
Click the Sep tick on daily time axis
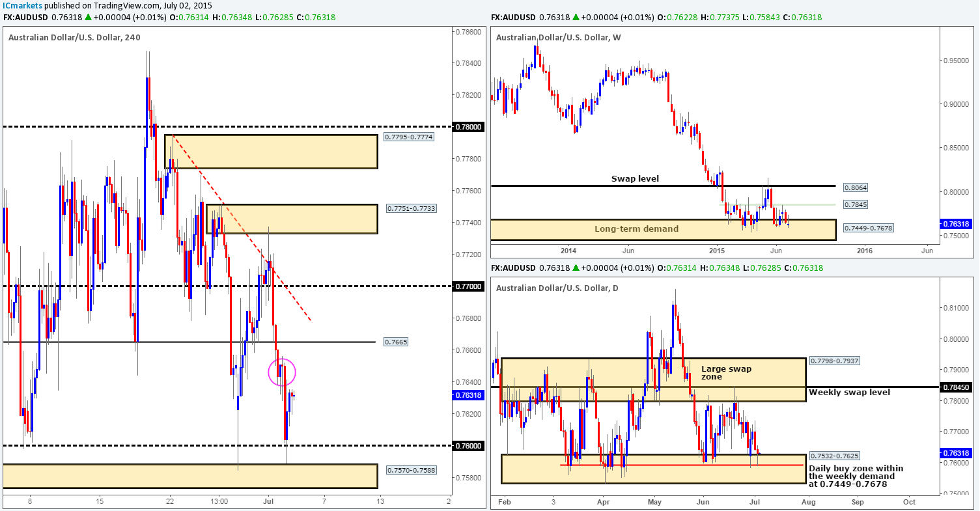(x=857, y=502)
